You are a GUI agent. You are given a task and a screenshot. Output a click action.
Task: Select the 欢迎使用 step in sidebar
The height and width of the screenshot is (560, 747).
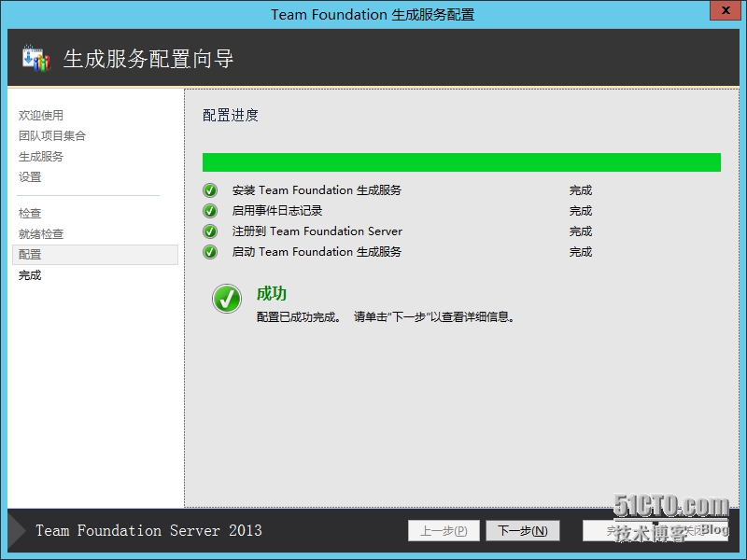point(41,115)
